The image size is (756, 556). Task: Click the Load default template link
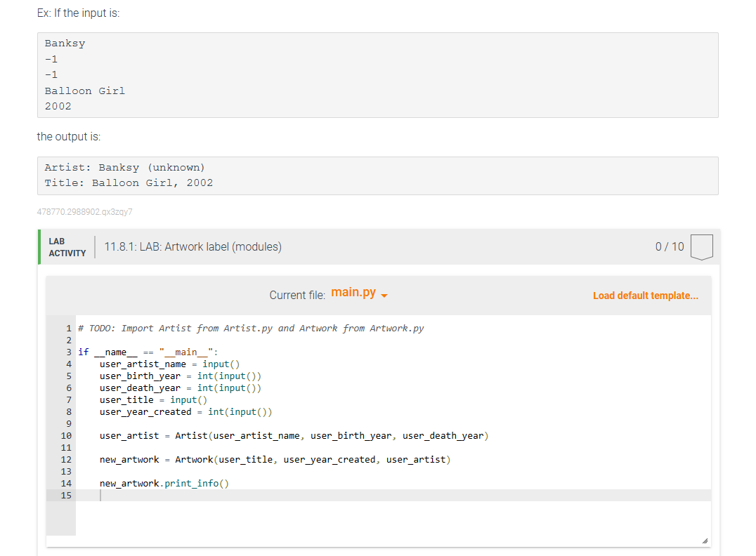tap(645, 295)
